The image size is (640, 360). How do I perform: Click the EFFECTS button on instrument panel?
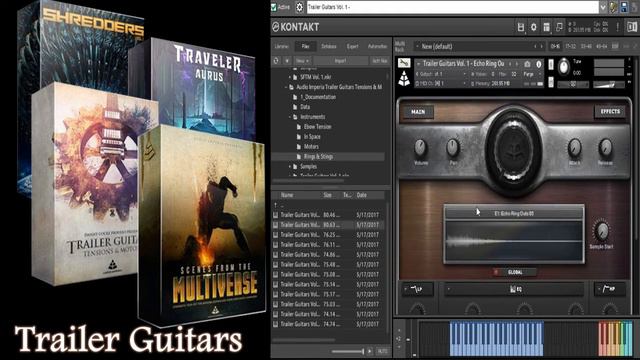610,111
